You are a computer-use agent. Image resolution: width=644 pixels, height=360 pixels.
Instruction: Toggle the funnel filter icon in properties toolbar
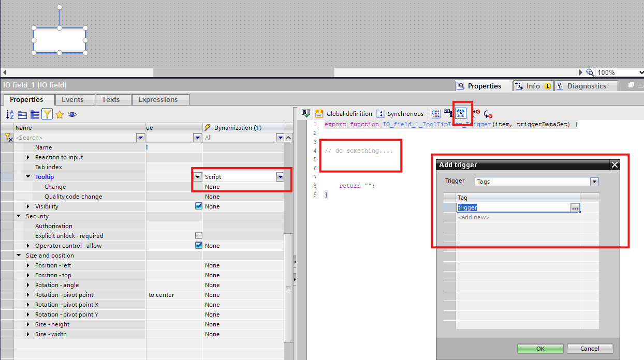(x=47, y=114)
